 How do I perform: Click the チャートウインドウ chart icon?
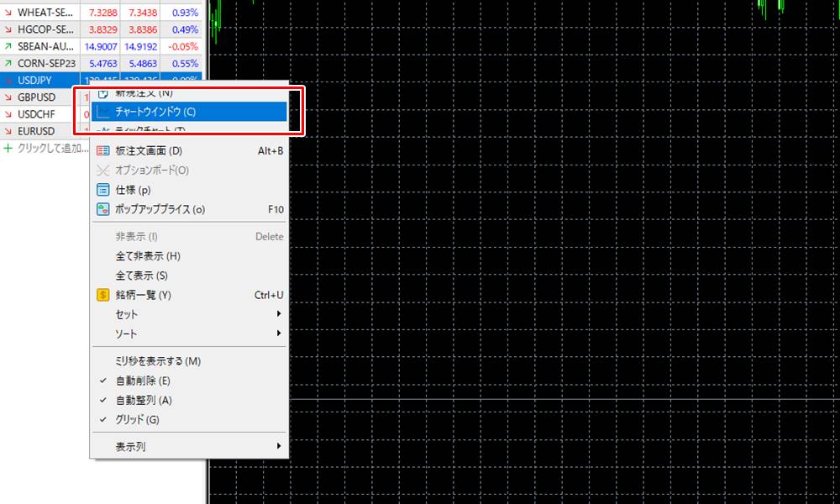click(103, 112)
